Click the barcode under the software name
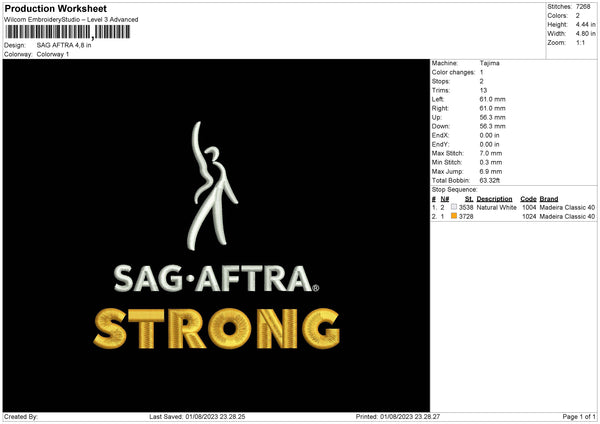Image resolution: width=600 pixels, height=424 pixels. tap(68, 32)
